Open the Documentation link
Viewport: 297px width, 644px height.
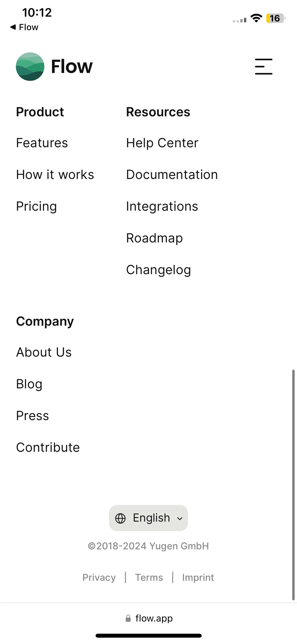point(172,175)
